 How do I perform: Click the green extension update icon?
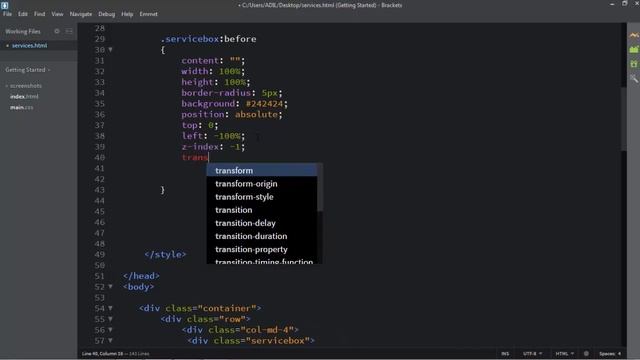click(x=633, y=64)
